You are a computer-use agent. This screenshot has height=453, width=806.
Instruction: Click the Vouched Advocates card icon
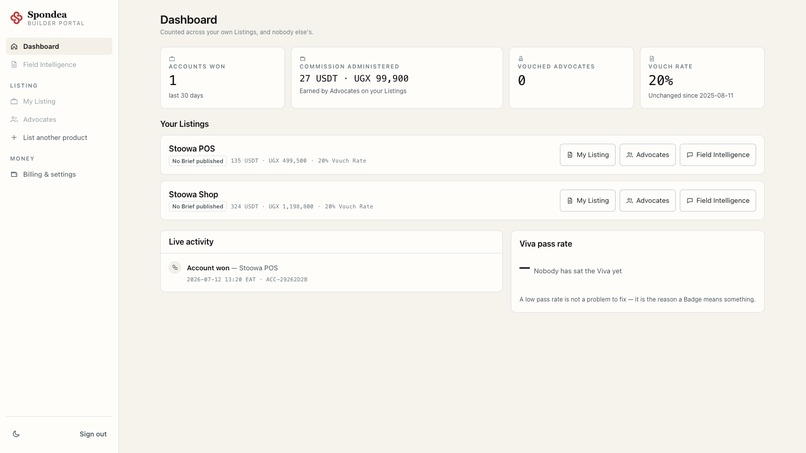521,59
